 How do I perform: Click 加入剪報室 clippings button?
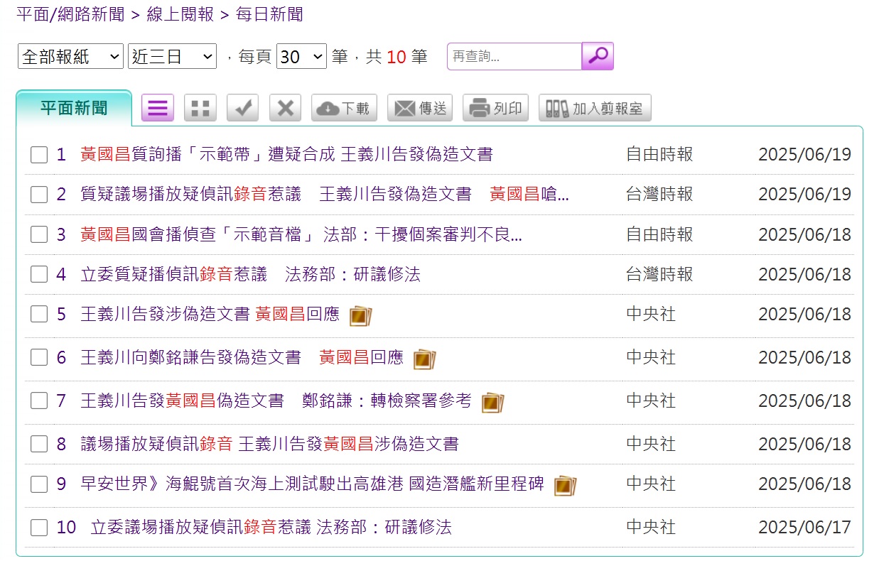pos(595,108)
